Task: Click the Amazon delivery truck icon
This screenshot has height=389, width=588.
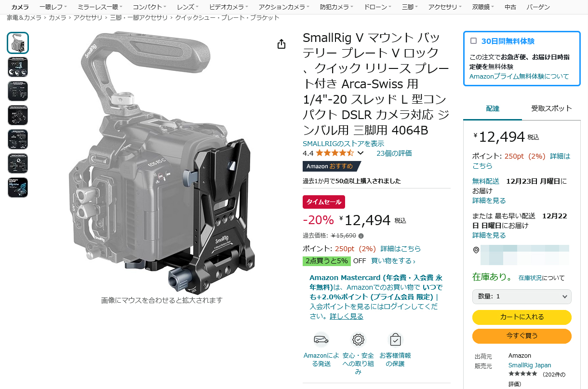Action: [x=321, y=340]
